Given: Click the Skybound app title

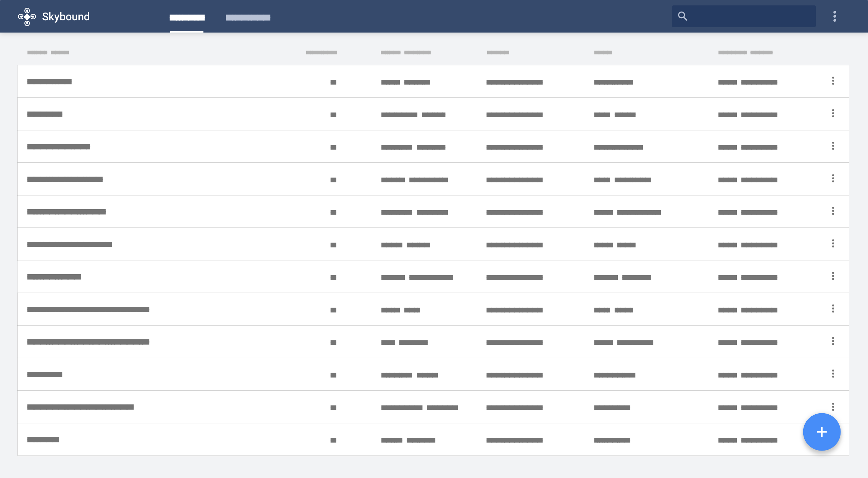Looking at the screenshot, I should (x=66, y=17).
